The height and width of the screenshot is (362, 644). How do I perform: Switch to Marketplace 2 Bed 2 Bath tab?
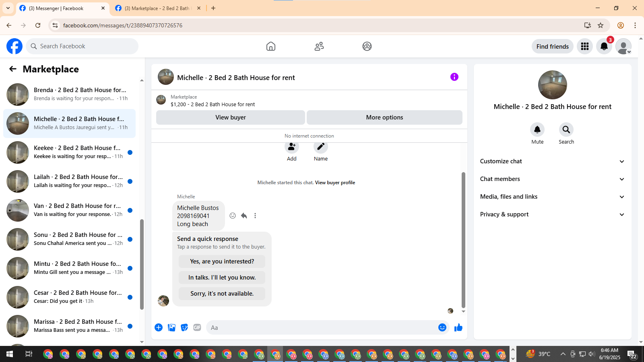158,8
